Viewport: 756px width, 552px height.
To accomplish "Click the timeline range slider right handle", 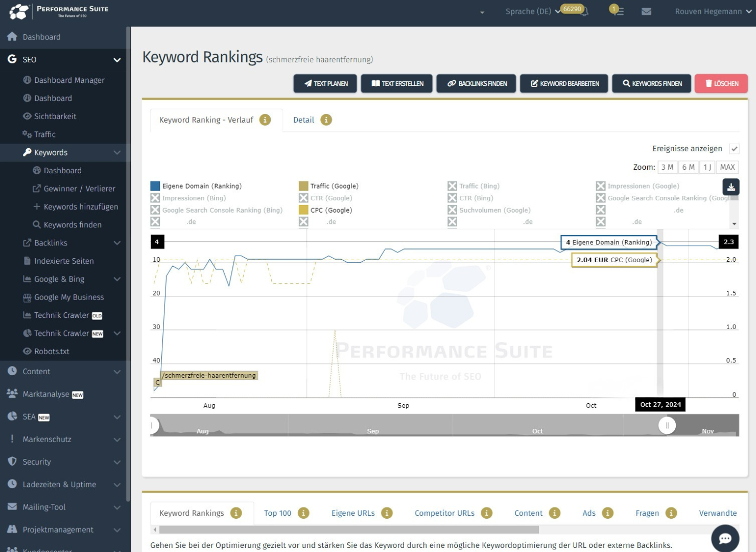I will coord(667,425).
